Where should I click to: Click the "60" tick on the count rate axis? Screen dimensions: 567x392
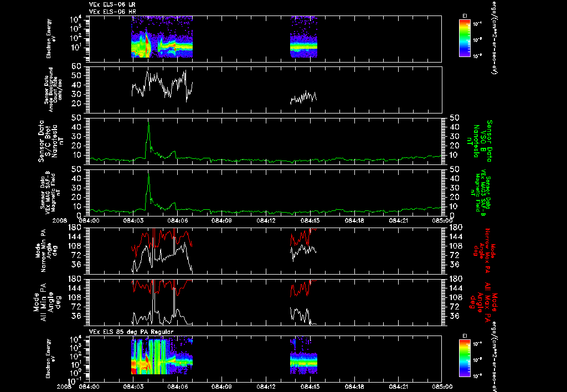(x=76, y=66)
